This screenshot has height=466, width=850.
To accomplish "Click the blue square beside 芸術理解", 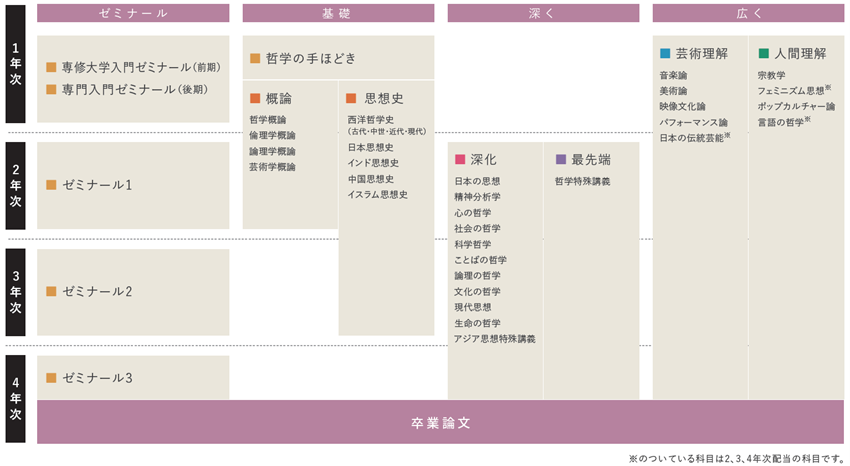I will (665, 53).
